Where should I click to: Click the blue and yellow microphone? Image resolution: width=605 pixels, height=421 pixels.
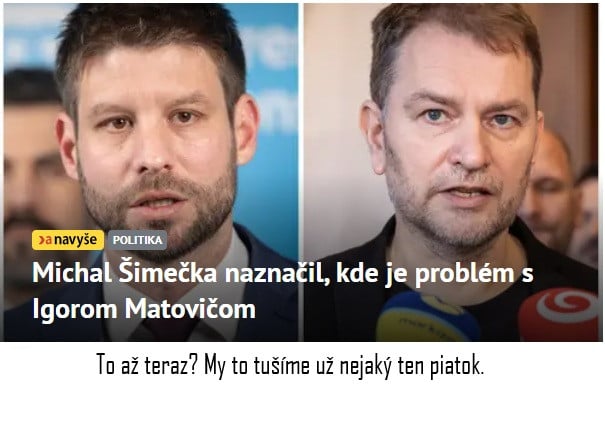(x=428, y=318)
